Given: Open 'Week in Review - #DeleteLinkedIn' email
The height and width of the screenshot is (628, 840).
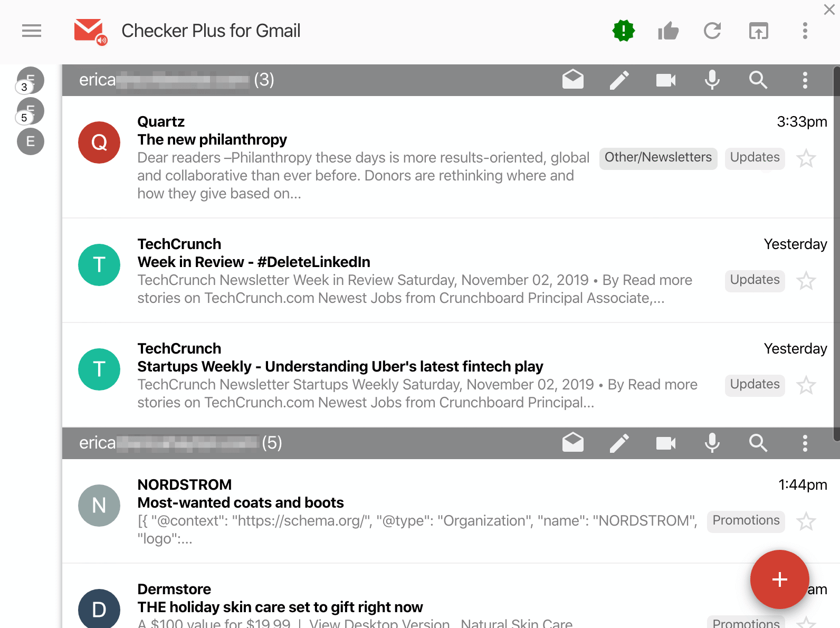Looking at the screenshot, I should [254, 262].
